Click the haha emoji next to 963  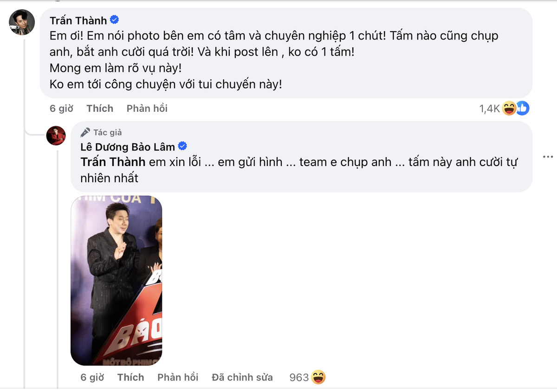coord(318,377)
